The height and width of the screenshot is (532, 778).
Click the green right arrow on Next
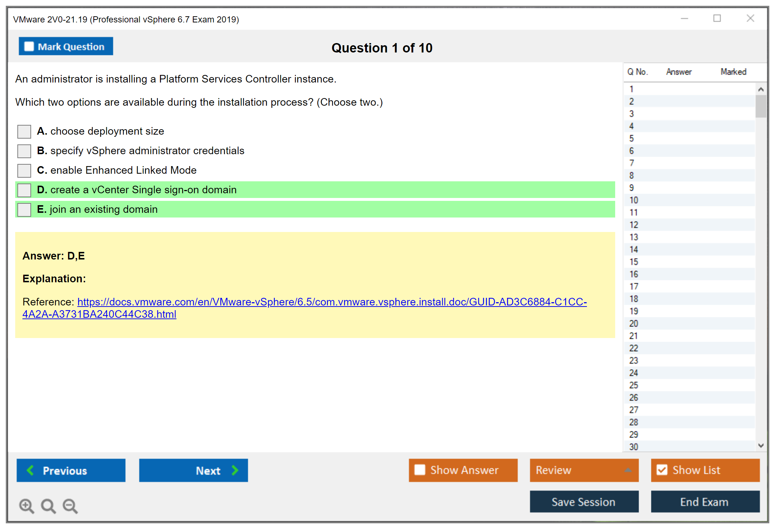coord(235,470)
